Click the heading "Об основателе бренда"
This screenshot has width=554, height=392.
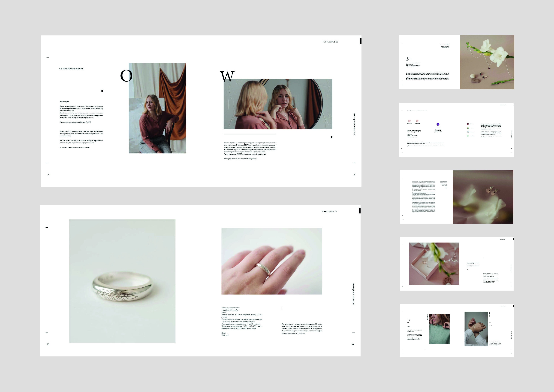click(x=71, y=69)
